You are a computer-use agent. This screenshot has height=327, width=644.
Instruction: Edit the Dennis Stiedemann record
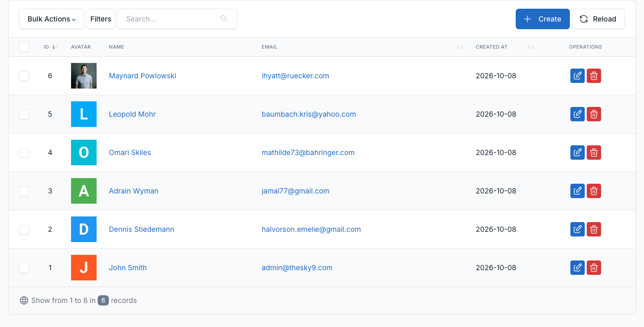[578, 229]
